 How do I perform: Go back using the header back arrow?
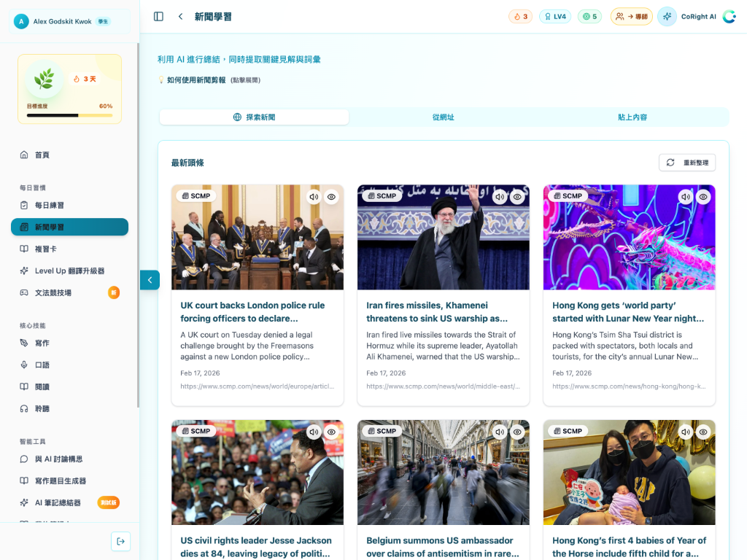[181, 17]
